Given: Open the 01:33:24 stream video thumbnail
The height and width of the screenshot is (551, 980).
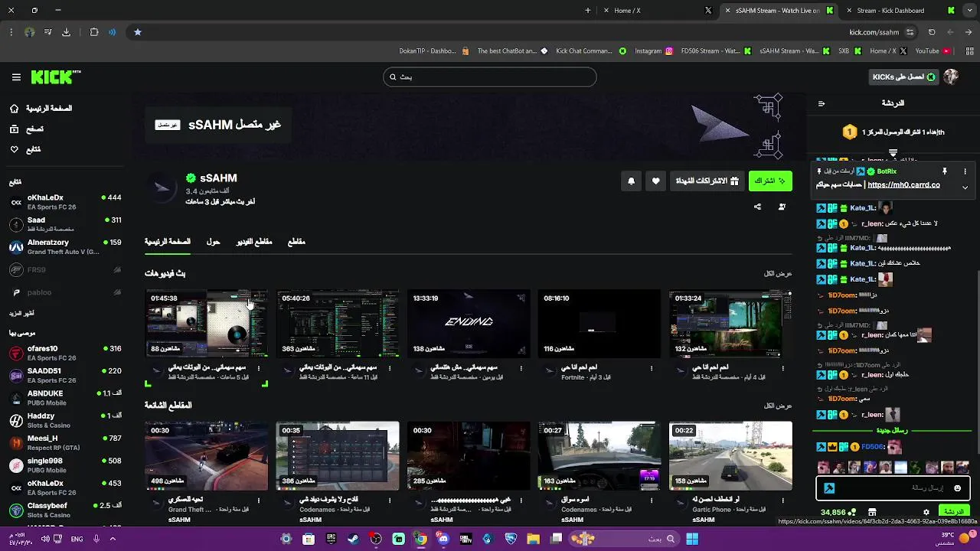Looking at the screenshot, I should pos(730,324).
